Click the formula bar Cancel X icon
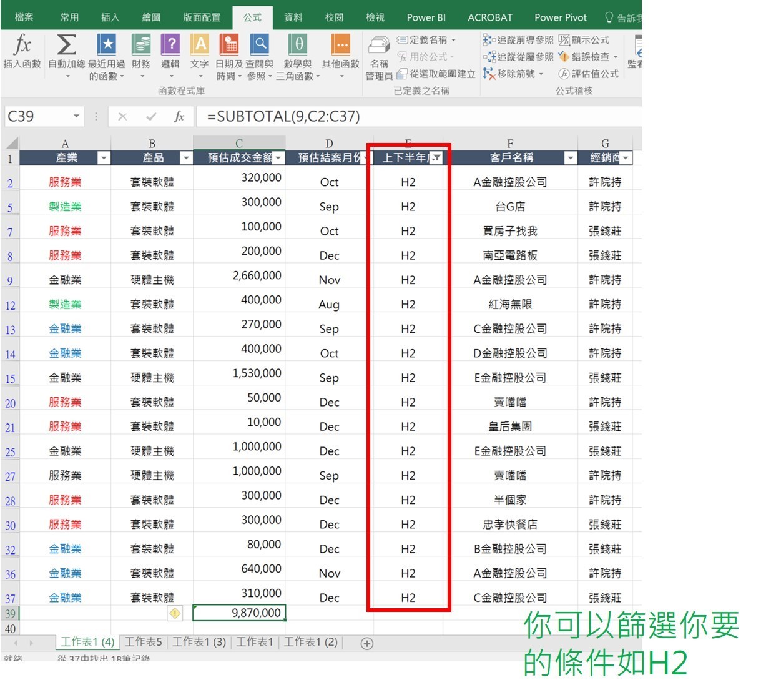The width and height of the screenshot is (771, 700). (122, 116)
